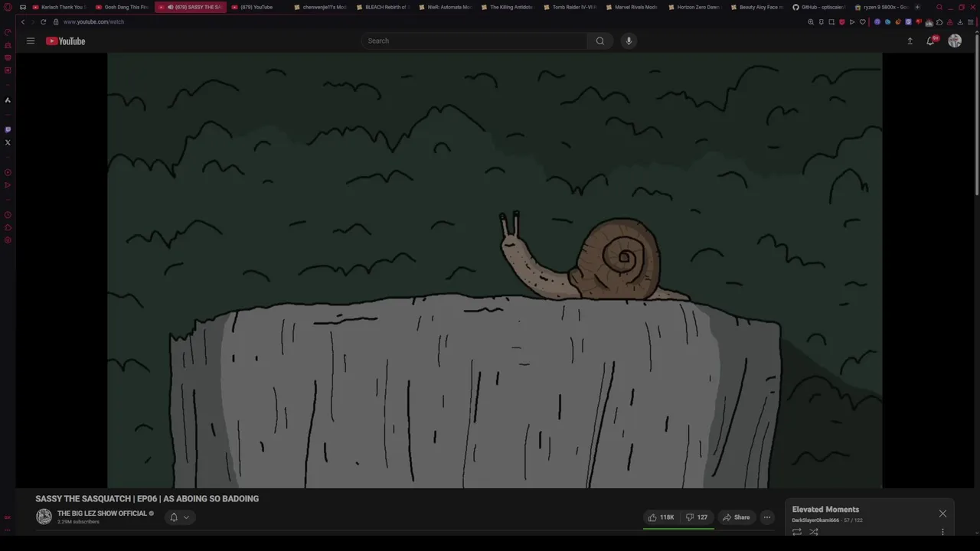980x551 pixels.
Task: Click the 2.29M subscribers text
Action: 78,522
